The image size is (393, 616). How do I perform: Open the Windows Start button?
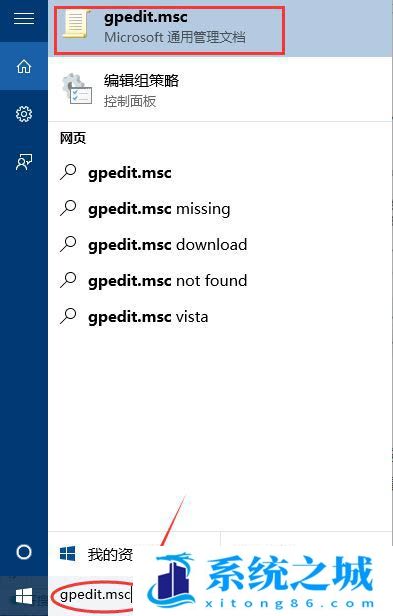point(24,596)
